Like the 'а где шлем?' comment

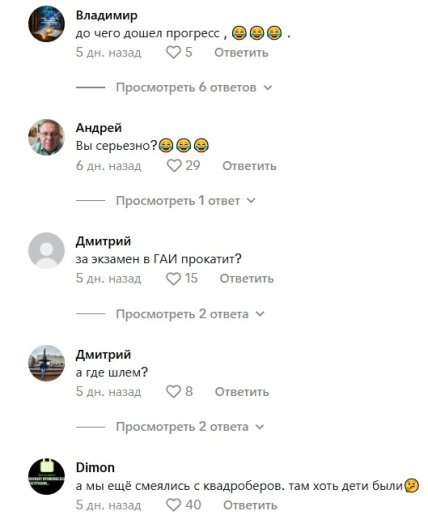pyautogui.click(x=173, y=392)
